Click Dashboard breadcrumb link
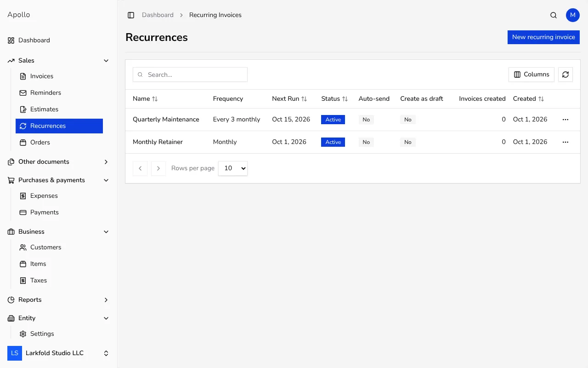Screen dimensions: 588x368 (x=158, y=15)
